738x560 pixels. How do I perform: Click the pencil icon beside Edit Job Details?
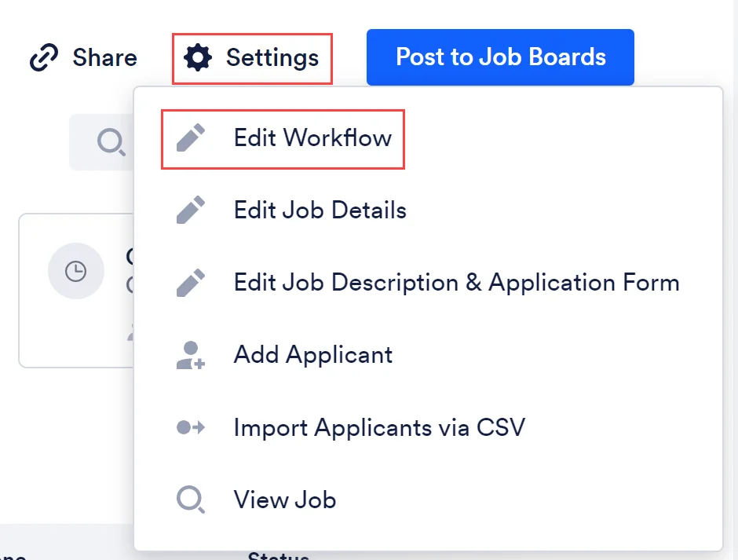pos(191,210)
